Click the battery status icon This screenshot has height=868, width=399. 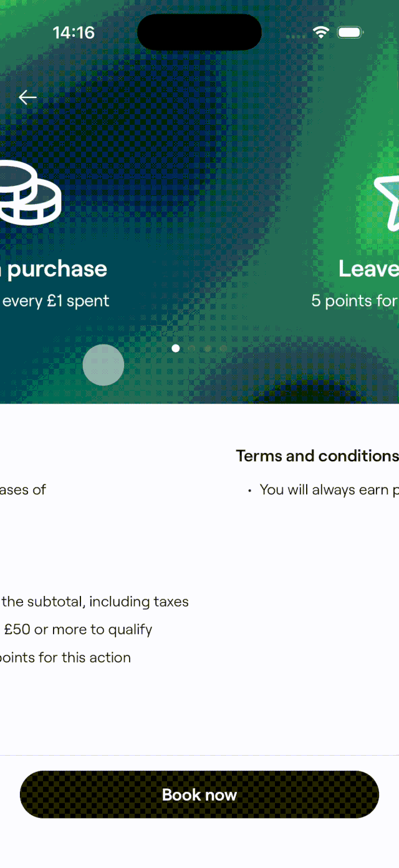tap(350, 32)
